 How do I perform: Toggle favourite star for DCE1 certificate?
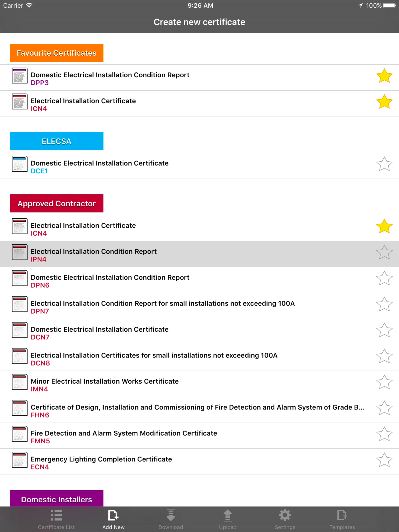384,164
